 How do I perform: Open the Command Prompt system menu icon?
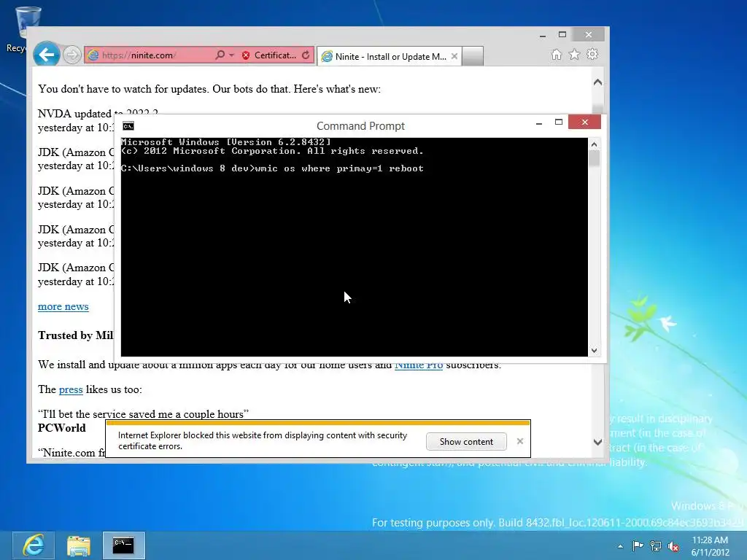(128, 125)
